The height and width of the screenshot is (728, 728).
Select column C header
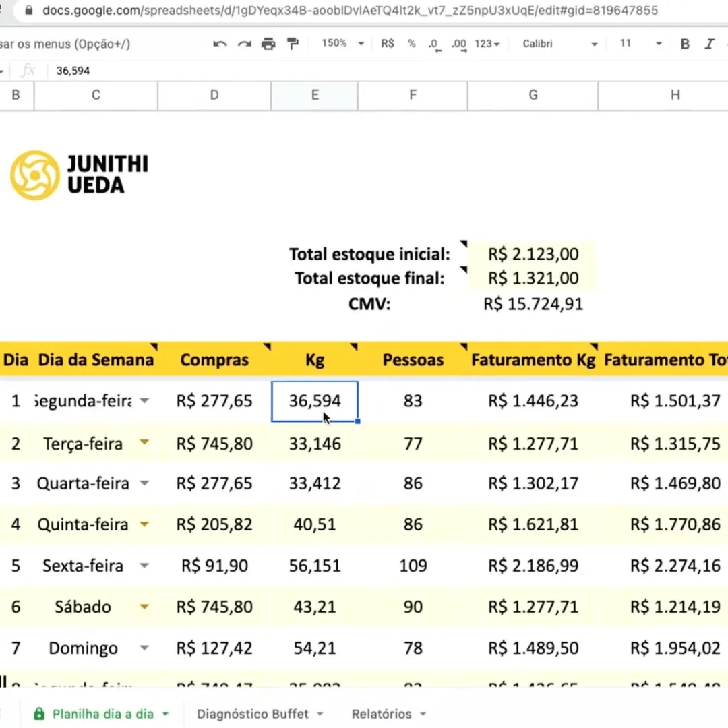[96, 95]
